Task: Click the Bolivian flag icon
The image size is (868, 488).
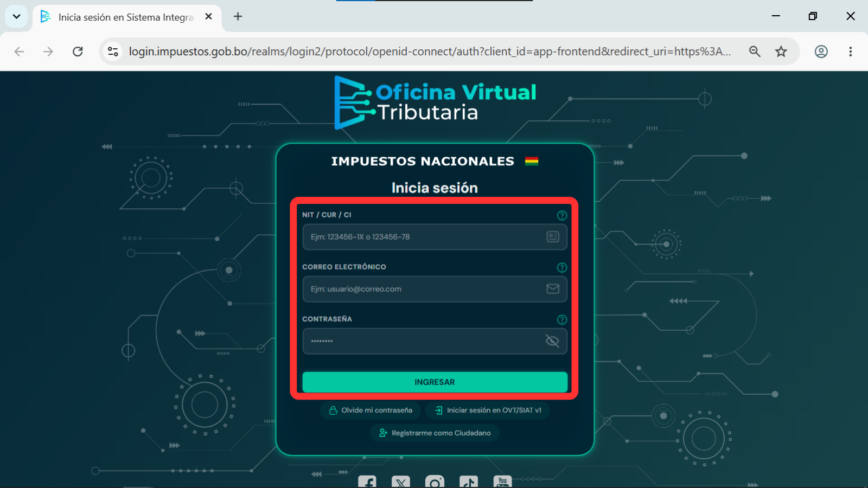Action: pos(532,161)
